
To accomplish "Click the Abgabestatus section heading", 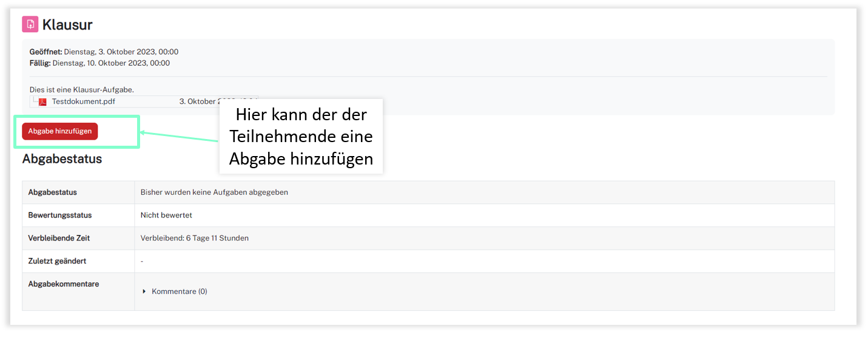I will coord(62,159).
